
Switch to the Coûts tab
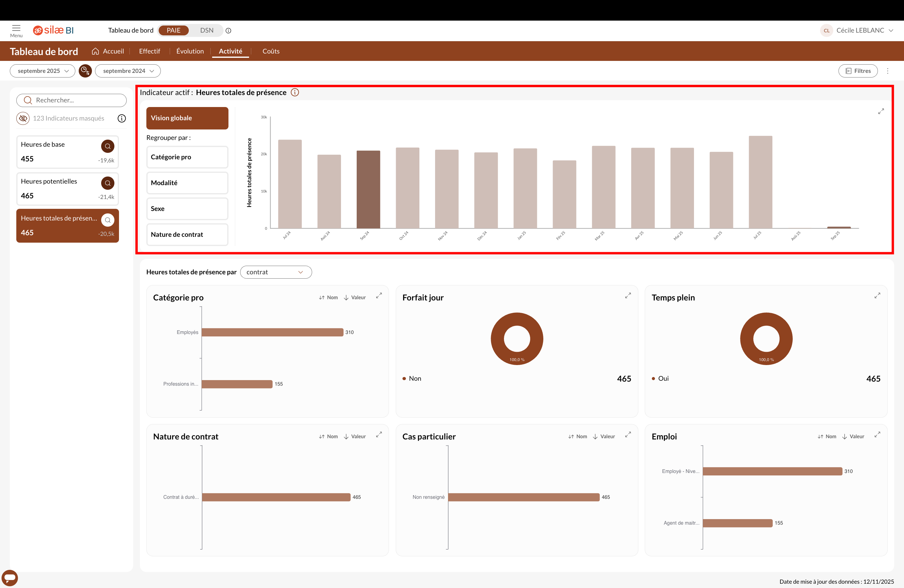[271, 51]
